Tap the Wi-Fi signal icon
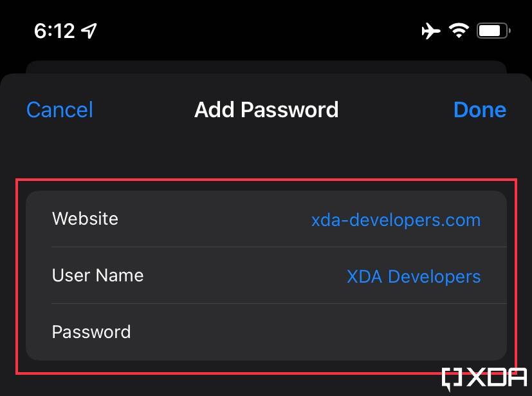This screenshot has width=532, height=396. click(458, 30)
